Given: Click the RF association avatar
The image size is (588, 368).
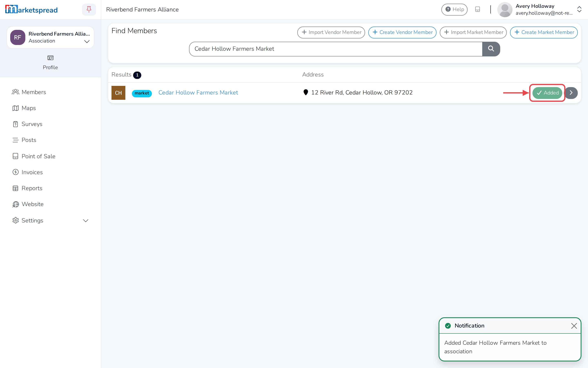Looking at the screenshot, I should tap(18, 37).
